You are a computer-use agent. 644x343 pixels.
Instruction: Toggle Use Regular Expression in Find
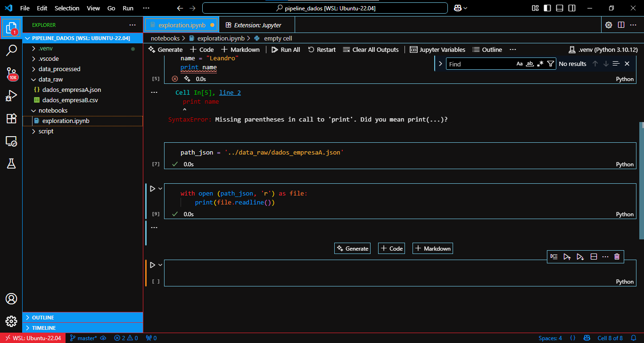(x=540, y=64)
